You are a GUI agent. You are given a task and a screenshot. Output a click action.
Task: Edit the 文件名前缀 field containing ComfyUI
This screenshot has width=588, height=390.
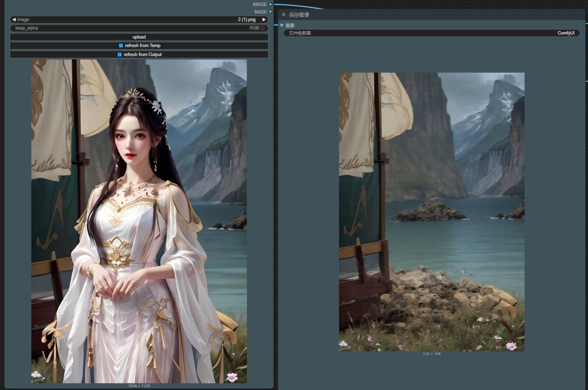(430, 33)
